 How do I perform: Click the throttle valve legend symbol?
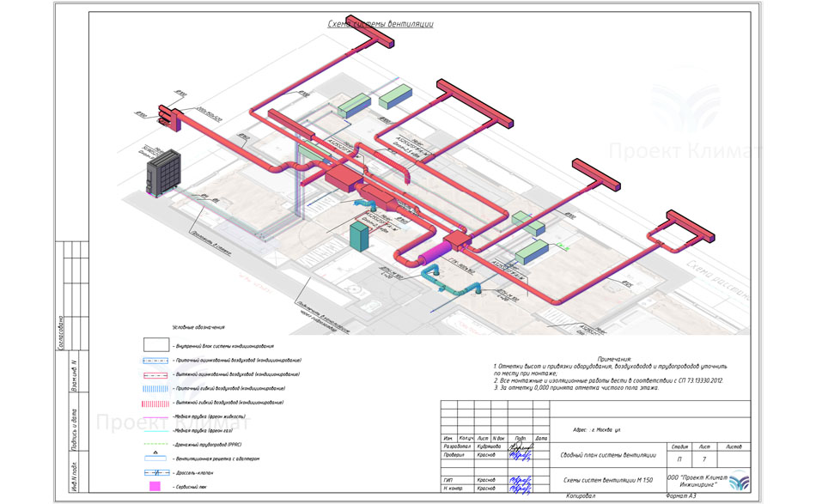[x=155, y=473]
